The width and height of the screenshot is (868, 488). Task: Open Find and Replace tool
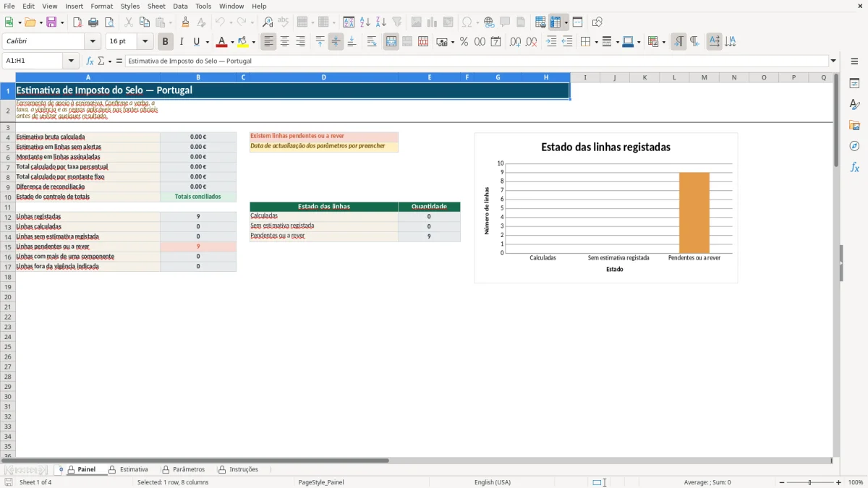pyautogui.click(x=268, y=22)
